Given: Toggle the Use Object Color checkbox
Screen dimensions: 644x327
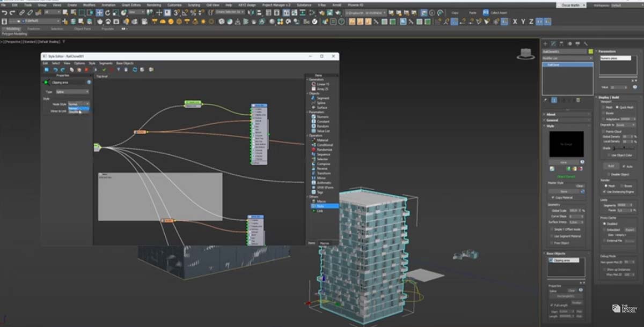Looking at the screenshot, I should 608,155.
